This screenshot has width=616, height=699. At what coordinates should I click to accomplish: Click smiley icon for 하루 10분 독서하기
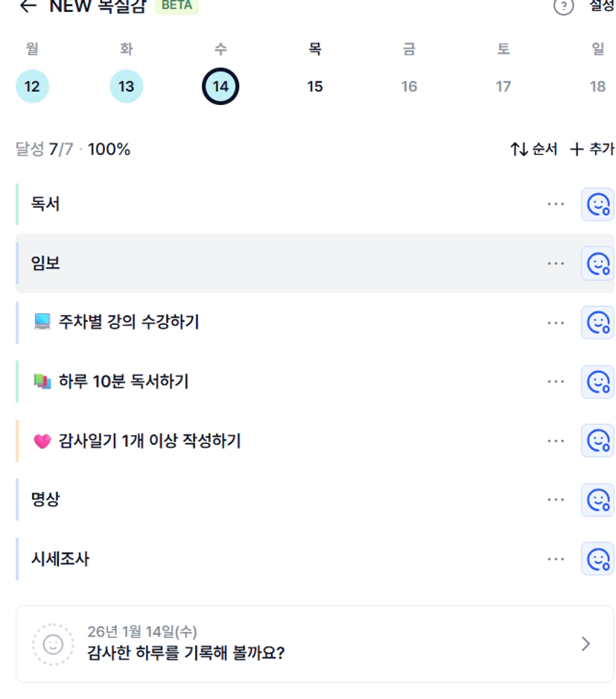[597, 382]
